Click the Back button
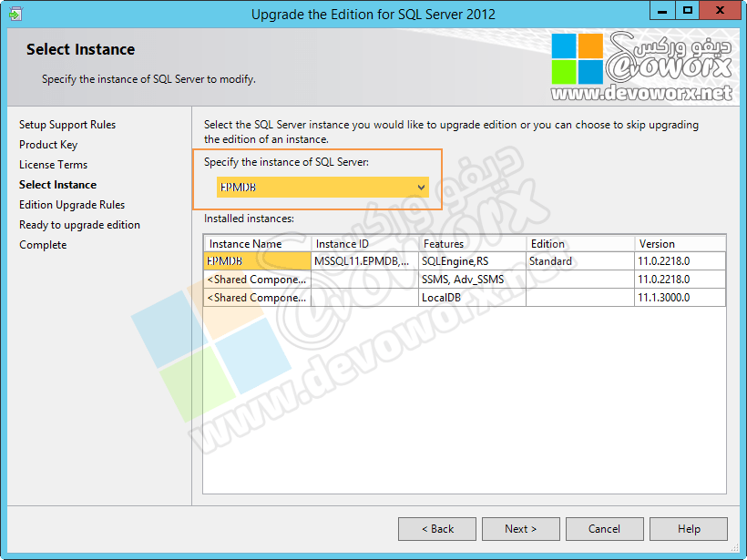Image resolution: width=747 pixels, height=560 pixels. point(436,528)
